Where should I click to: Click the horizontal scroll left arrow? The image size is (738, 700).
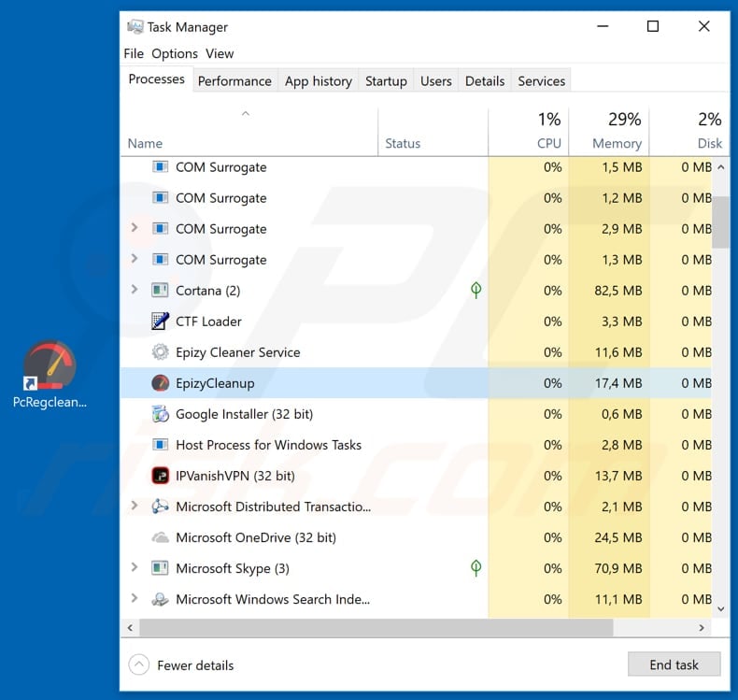tap(131, 627)
